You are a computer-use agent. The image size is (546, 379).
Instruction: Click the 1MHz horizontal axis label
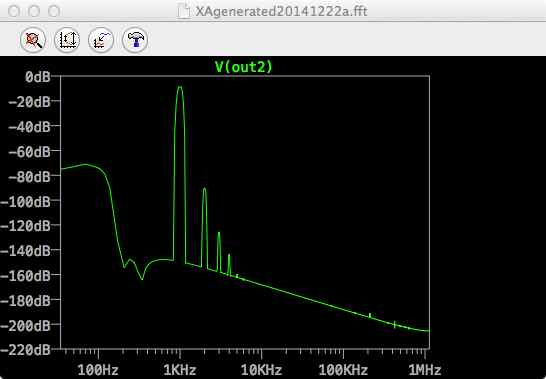[x=425, y=370]
